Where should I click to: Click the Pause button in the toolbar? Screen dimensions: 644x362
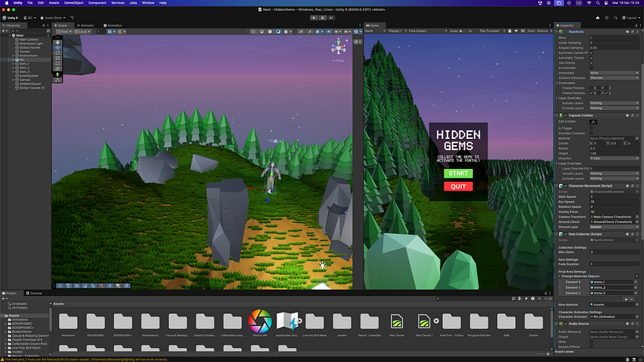coord(322,16)
